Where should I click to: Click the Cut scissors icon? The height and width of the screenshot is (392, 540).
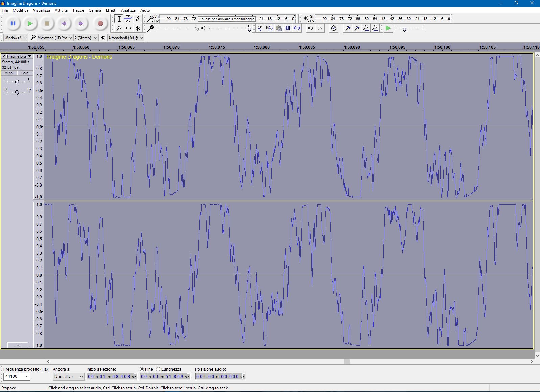tap(260, 28)
